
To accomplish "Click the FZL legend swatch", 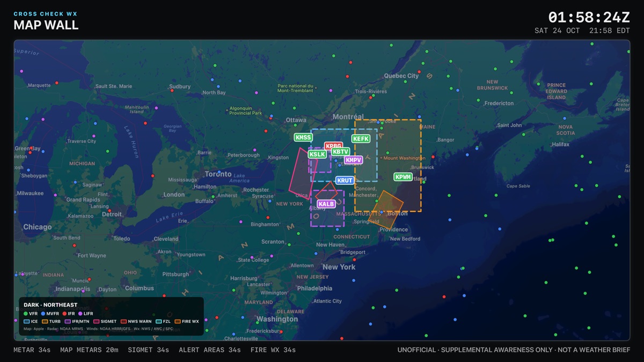I will click(159, 321).
